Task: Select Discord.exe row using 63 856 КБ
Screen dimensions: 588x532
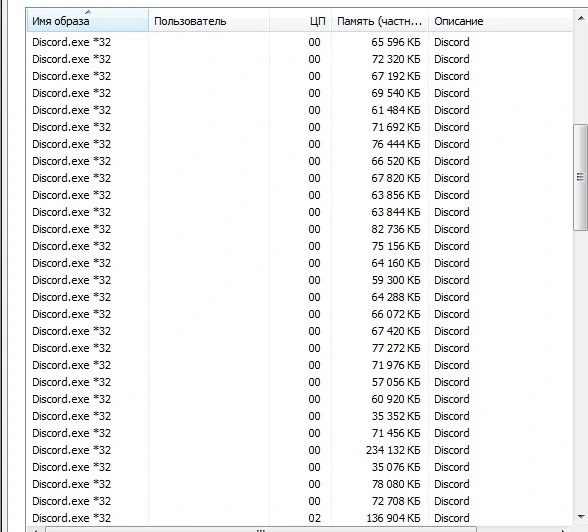Action: pyautogui.click(x=299, y=195)
